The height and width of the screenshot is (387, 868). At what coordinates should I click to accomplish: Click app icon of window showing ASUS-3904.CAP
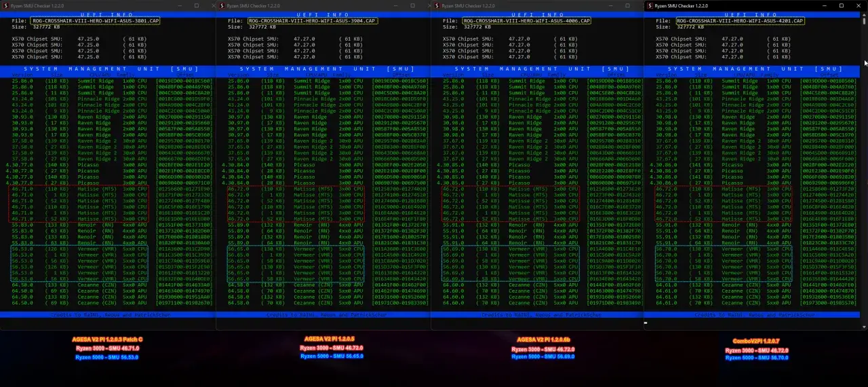tap(222, 5)
